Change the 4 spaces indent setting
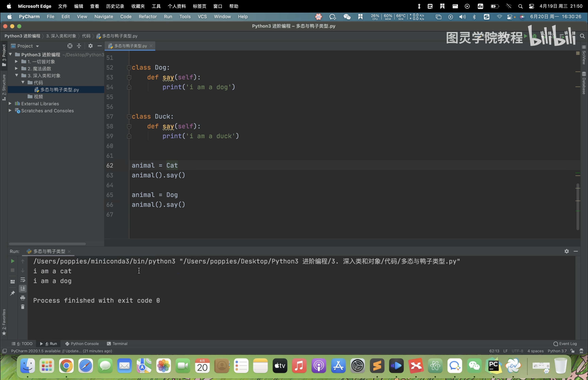Viewport: 588px width, 380px height. [535, 351]
